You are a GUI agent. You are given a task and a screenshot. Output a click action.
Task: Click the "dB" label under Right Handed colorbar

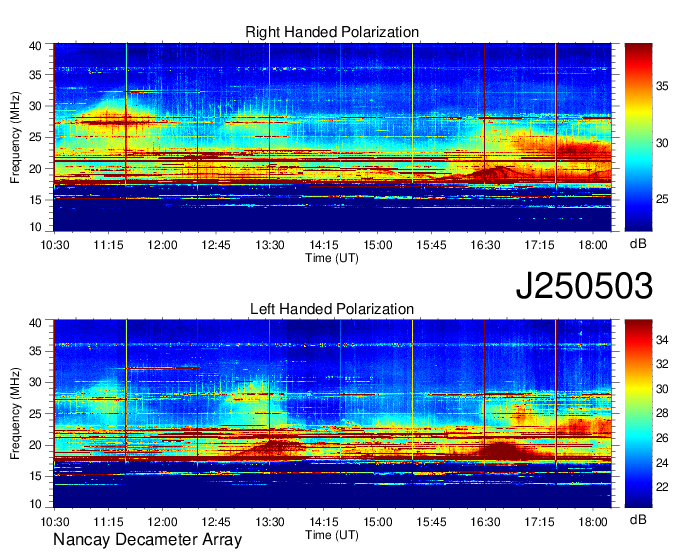tap(638, 244)
